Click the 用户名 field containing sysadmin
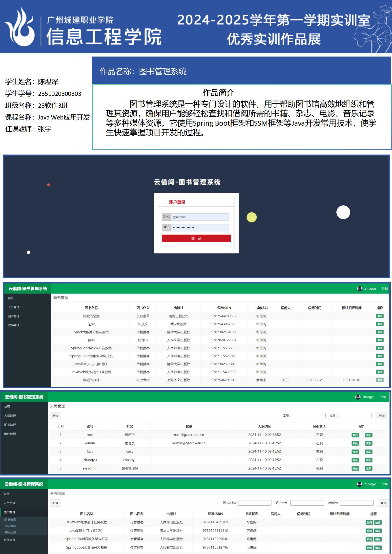 tap(200, 217)
